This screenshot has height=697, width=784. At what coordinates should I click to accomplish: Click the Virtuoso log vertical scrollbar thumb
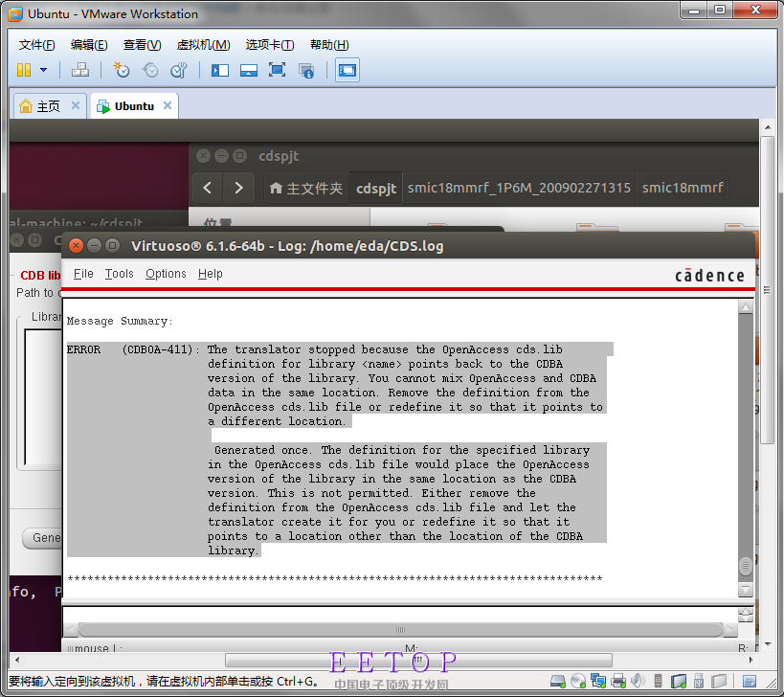(x=746, y=566)
